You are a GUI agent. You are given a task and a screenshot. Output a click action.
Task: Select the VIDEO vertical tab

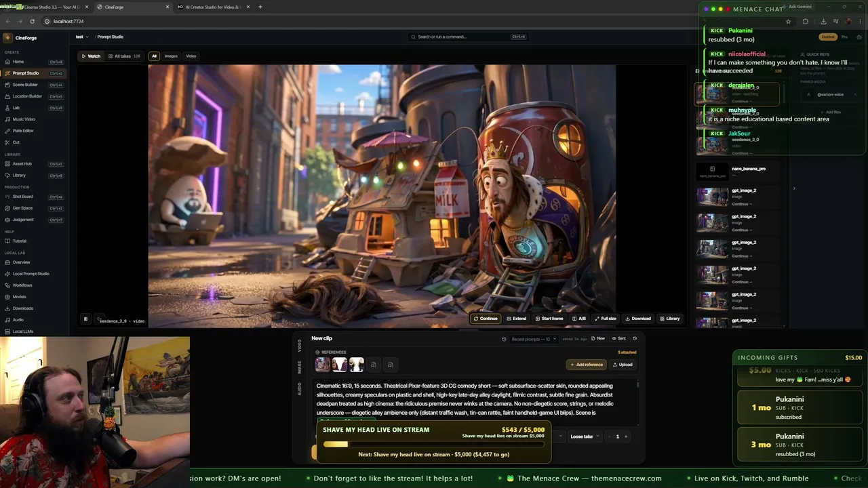point(300,346)
